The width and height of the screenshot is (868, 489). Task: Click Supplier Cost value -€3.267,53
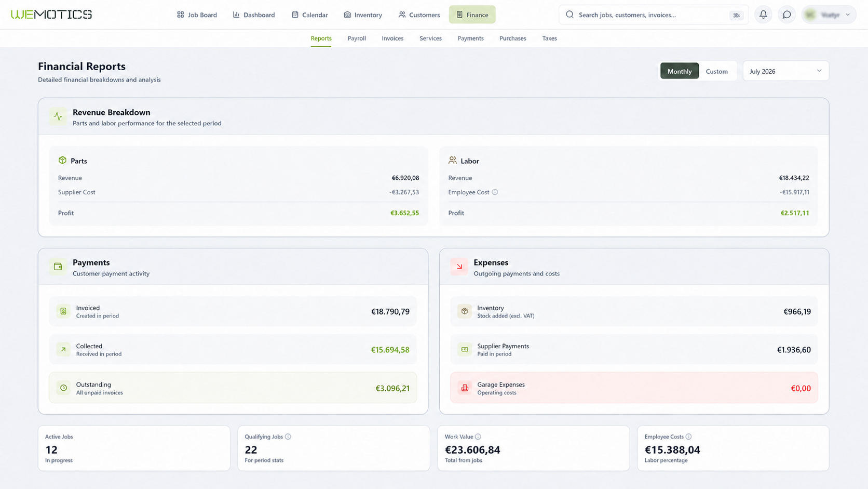404,192
